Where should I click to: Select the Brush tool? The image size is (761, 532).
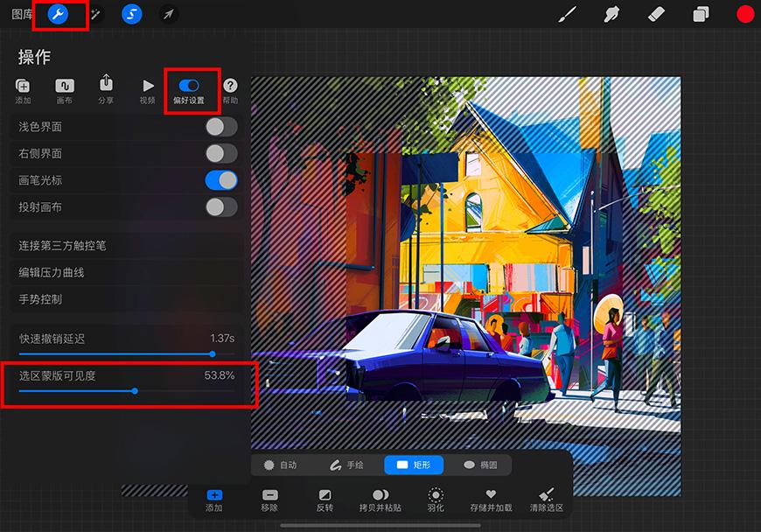click(x=567, y=15)
